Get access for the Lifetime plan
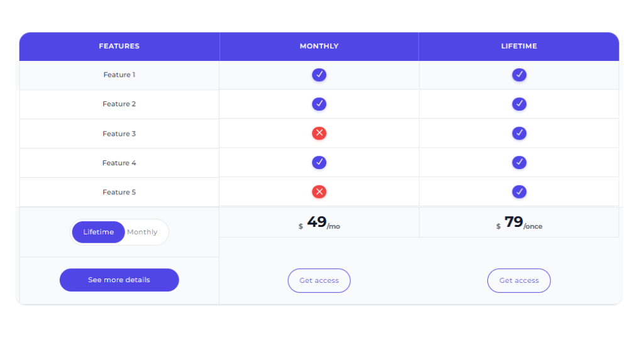 coord(519,280)
